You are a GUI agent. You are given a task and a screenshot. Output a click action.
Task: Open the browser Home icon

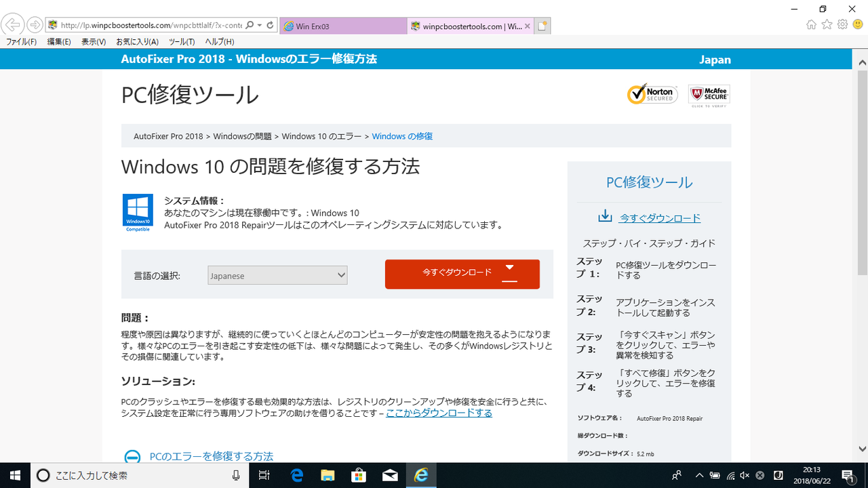coord(811,25)
